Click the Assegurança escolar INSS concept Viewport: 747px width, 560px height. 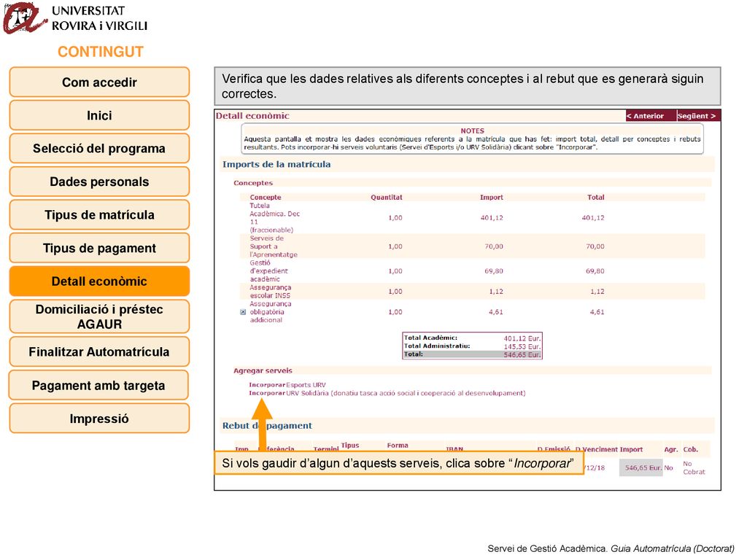click(270, 292)
